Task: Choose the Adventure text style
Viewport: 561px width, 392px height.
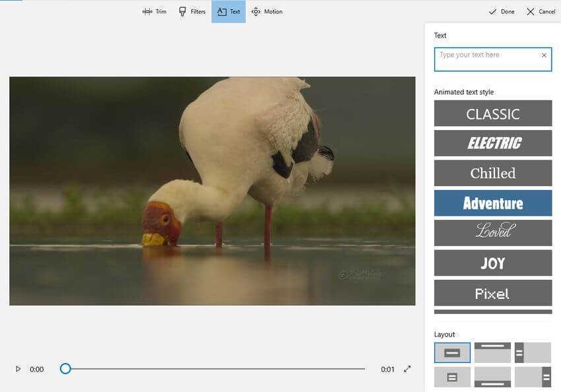Action: 493,203
